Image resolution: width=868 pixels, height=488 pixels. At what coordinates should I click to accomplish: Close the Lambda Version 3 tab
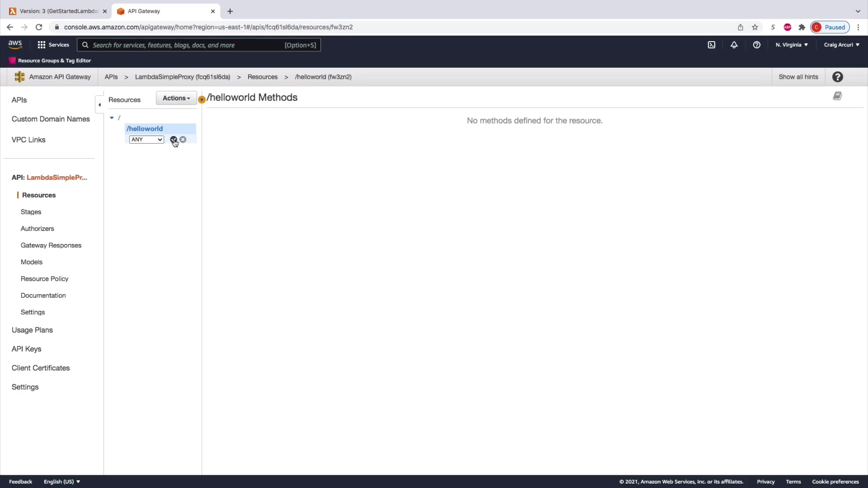click(x=104, y=11)
